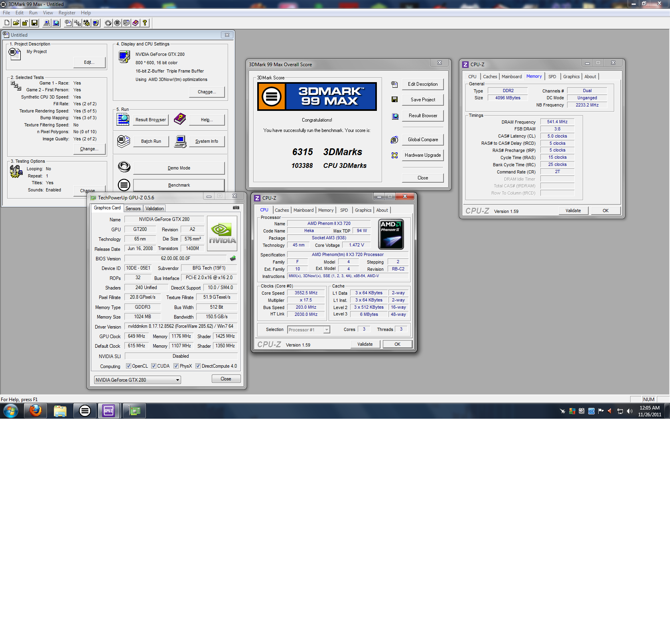Viewport: 670px width, 644px height.
Task: Click the Benchmark button
Action: click(x=179, y=185)
